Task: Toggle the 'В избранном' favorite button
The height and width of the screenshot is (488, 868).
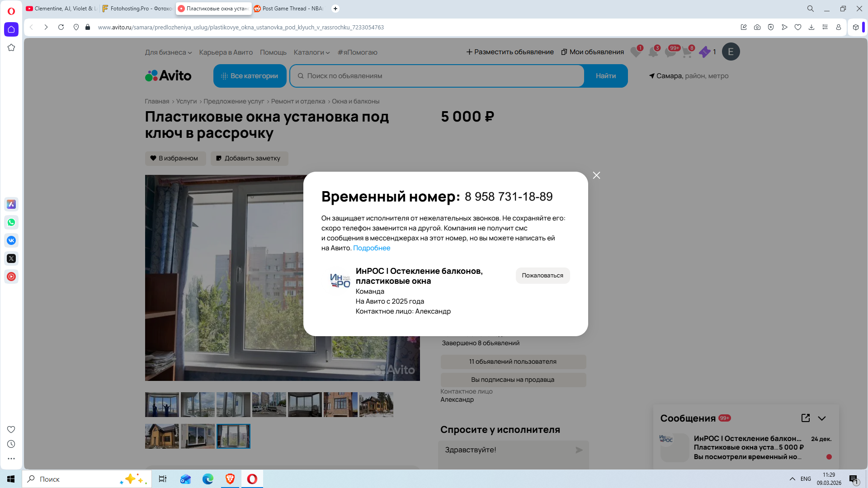Action: coord(175,158)
